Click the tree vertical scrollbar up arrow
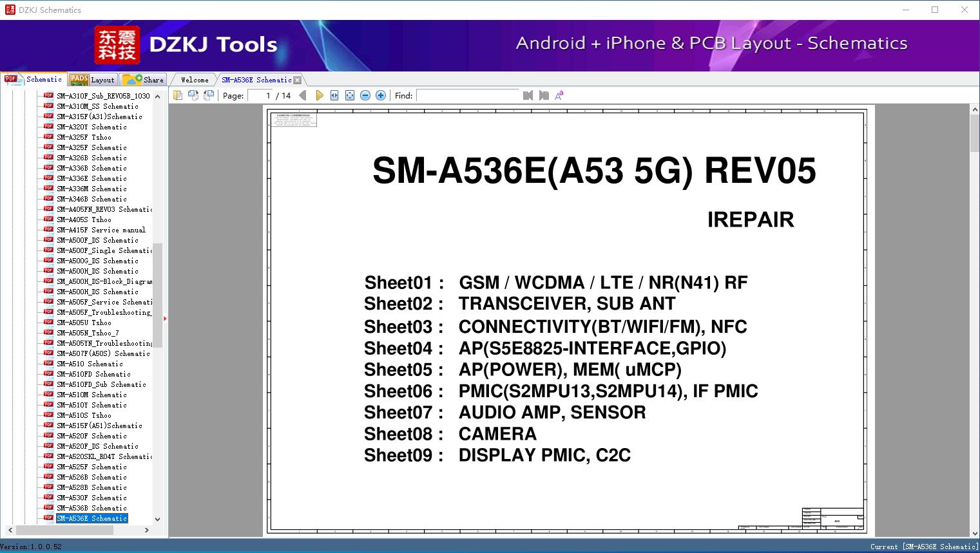This screenshot has width=980, height=553. click(158, 97)
